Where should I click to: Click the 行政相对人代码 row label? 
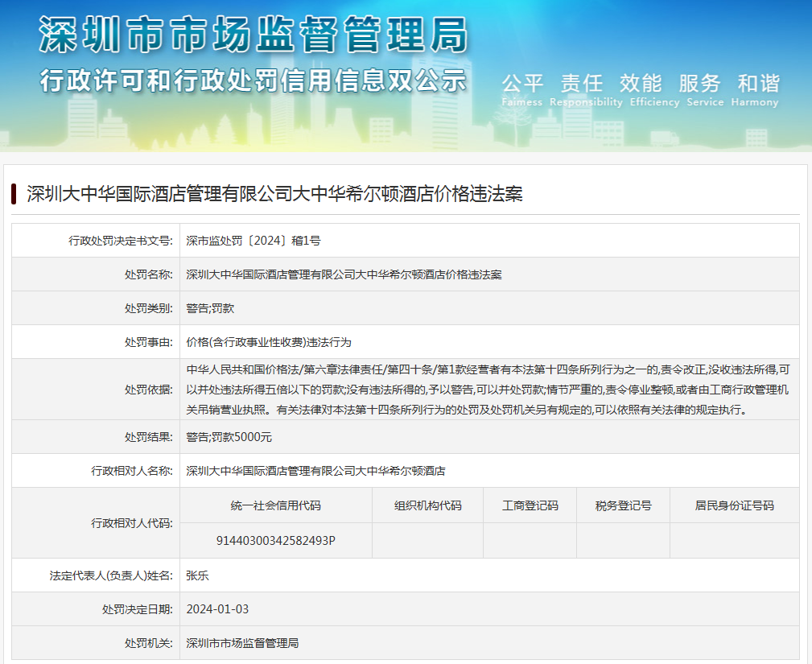[132, 523]
